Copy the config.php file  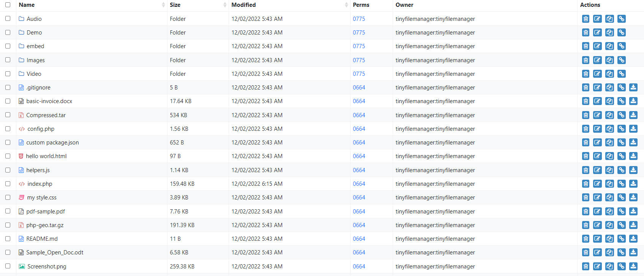pyautogui.click(x=609, y=129)
